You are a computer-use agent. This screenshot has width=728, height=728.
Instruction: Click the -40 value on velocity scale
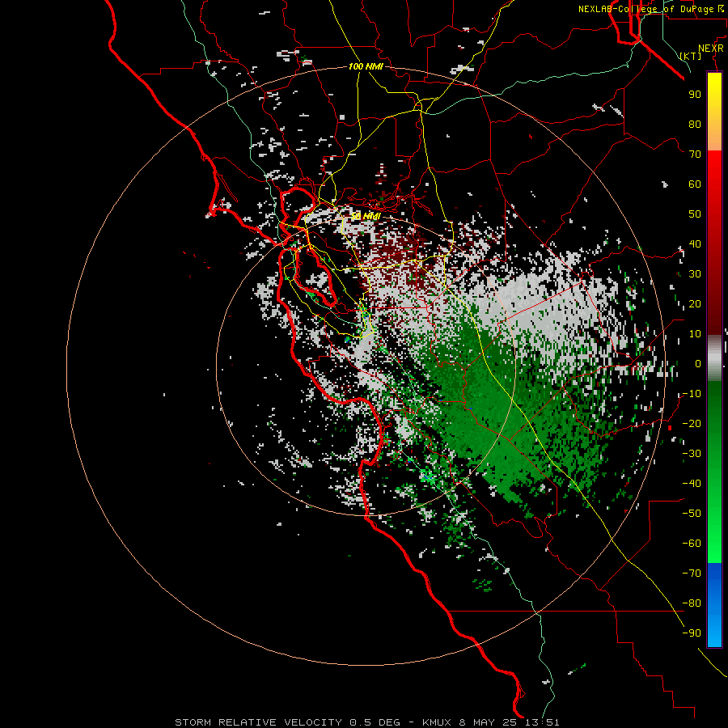pos(692,484)
